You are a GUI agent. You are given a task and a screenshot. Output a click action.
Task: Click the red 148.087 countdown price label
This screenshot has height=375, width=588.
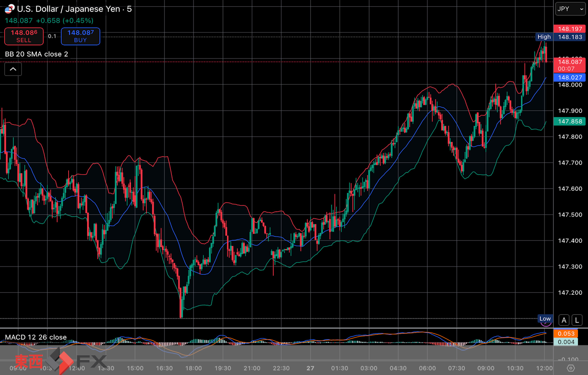570,65
